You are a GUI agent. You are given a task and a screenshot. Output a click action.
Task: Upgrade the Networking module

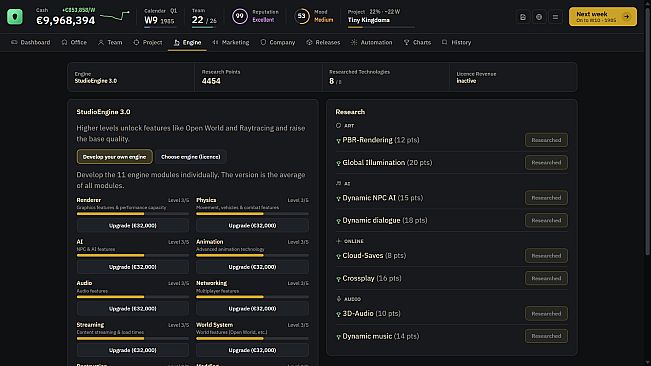(x=252, y=308)
